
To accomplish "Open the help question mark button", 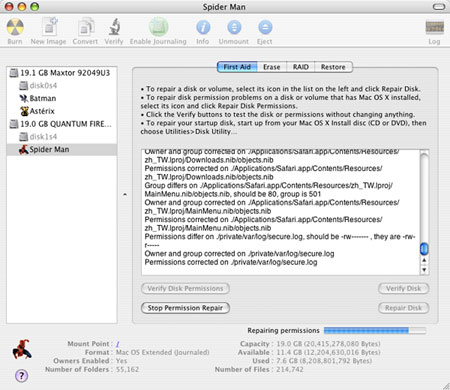I will tap(21, 376).
